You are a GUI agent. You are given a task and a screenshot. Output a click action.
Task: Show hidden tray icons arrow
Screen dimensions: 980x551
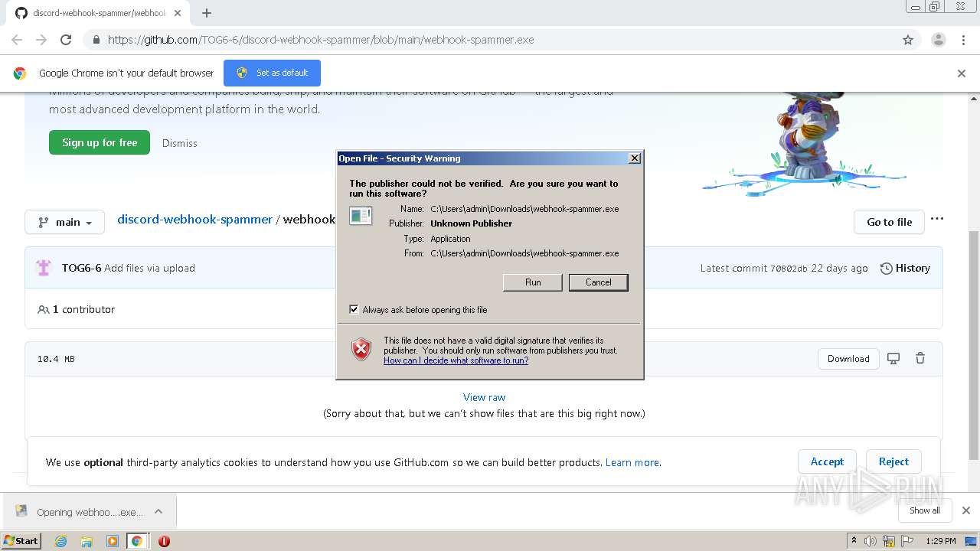(x=854, y=541)
